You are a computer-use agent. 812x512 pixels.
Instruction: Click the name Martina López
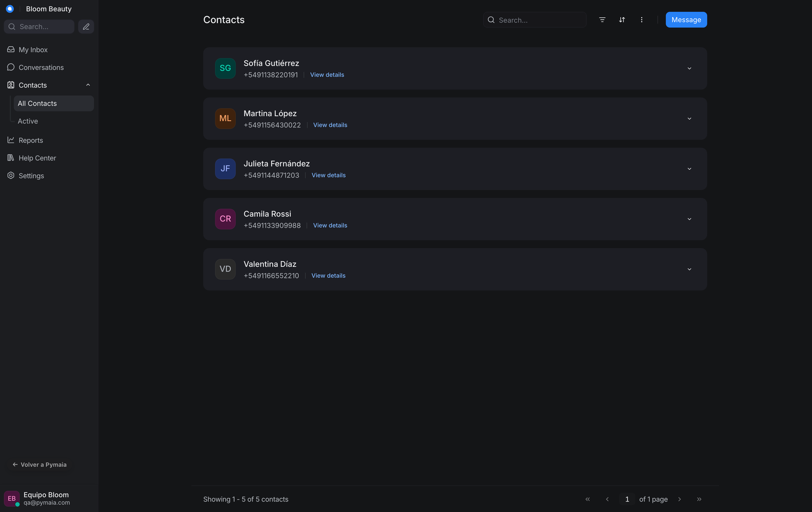[270, 113]
